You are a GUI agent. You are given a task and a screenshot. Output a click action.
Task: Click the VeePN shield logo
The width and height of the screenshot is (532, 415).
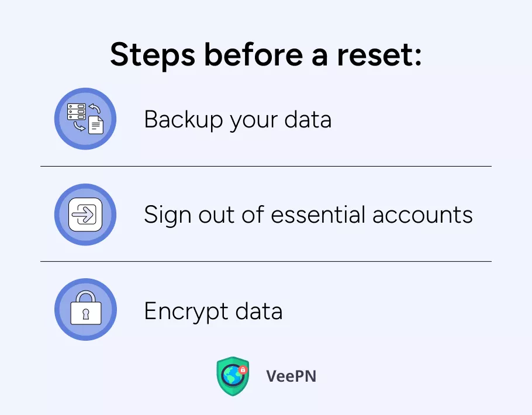coord(232,376)
